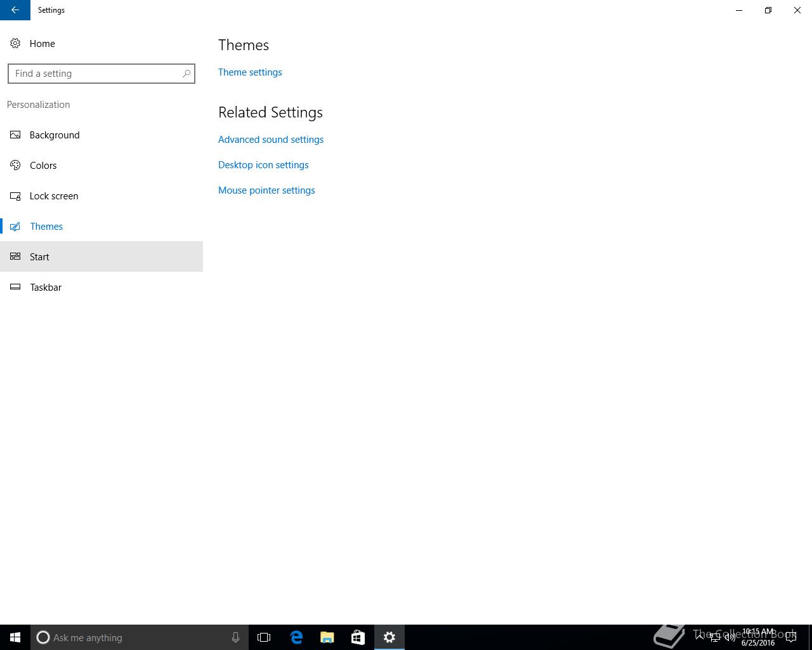This screenshot has height=650, width=812.
Task: Open the Windows Store from the taskbar
Action: [x=358, y=637]
